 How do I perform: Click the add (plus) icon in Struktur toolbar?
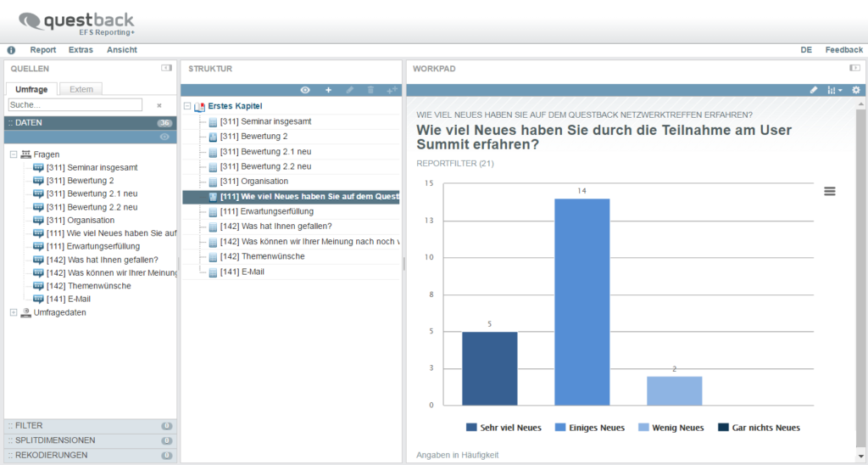(x=329, y=90)
